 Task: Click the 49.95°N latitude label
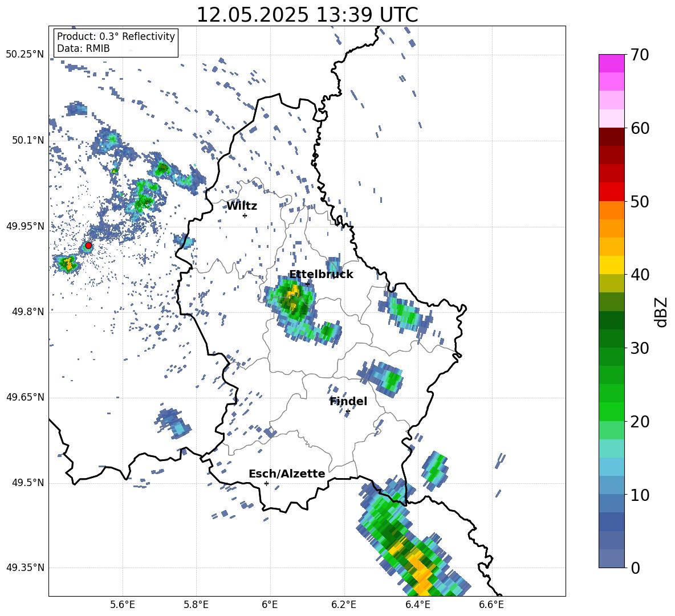coord(25,226)
